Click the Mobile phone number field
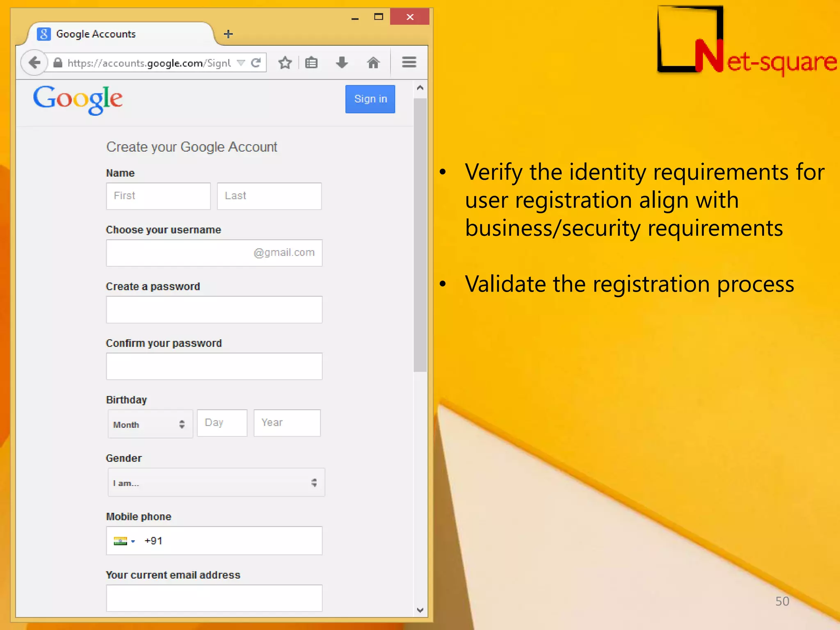The width and height of the screenshot is (840, 630). tap(214, 541)
